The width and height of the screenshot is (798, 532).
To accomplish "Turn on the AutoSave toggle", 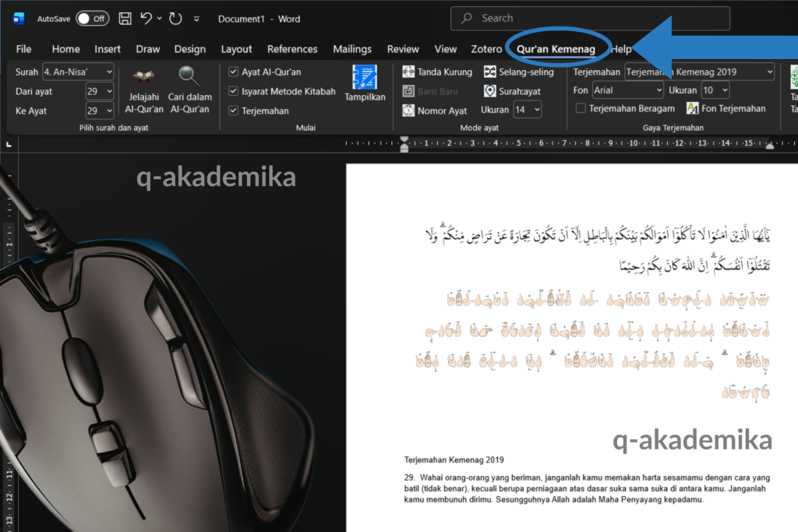I will [x=93, y=18].
